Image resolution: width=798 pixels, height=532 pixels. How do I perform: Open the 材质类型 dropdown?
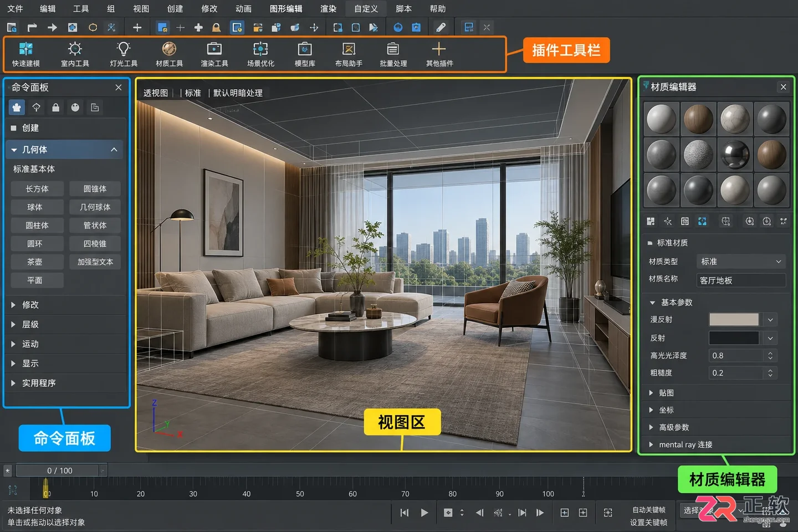coord(741,262)
